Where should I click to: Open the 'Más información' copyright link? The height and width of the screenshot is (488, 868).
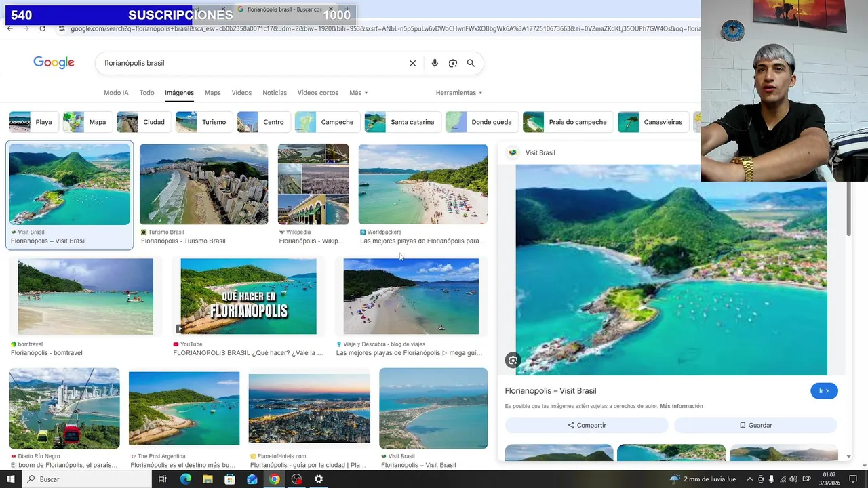pos(681,406)
